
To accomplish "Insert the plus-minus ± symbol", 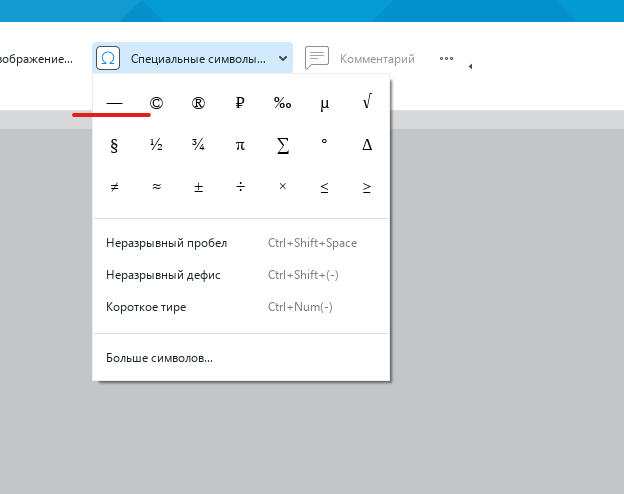I will (x=198, y=187).
